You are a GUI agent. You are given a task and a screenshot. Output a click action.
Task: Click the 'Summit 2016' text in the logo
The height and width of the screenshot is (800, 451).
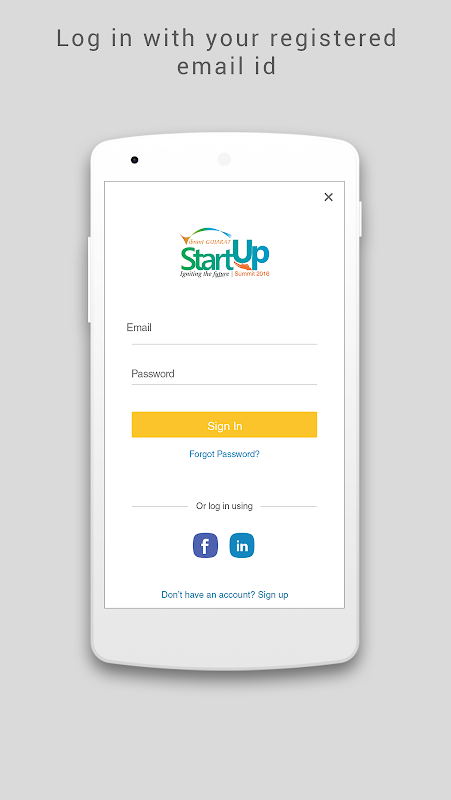252,274
